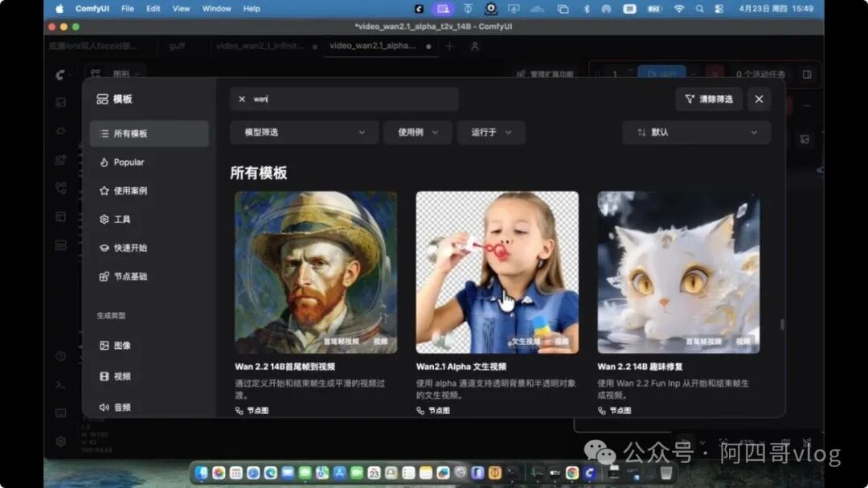Open the 默认 sort order dropdown
This screenshot has width=868, height=488.
696,133
